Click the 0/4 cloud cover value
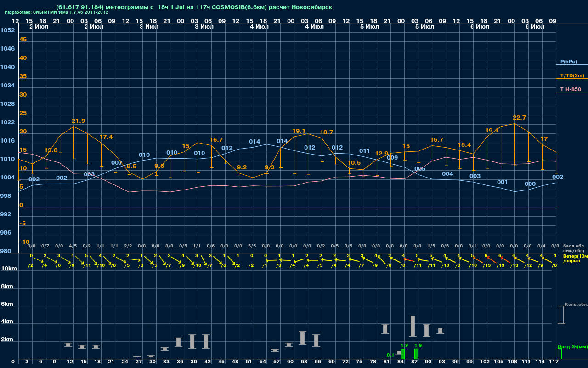This screenshot has height=368, width=588. pyautogui.click(x=541, y=247)
